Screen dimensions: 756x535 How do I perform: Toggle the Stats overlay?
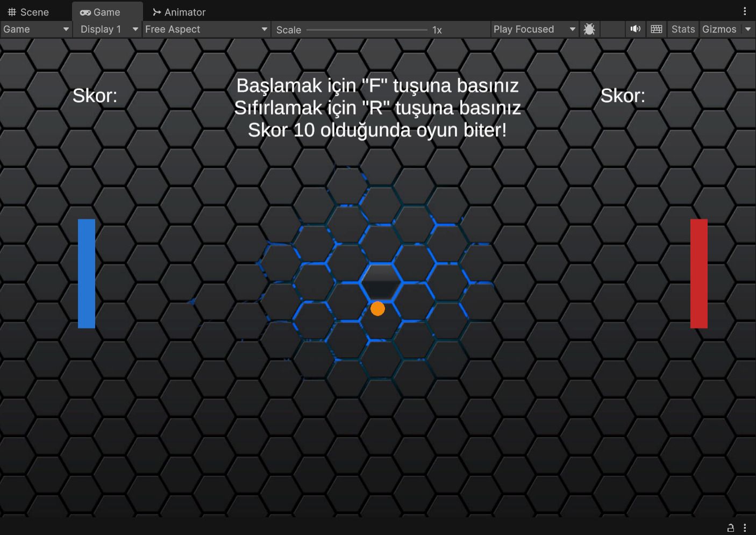(x=683, y=29)
